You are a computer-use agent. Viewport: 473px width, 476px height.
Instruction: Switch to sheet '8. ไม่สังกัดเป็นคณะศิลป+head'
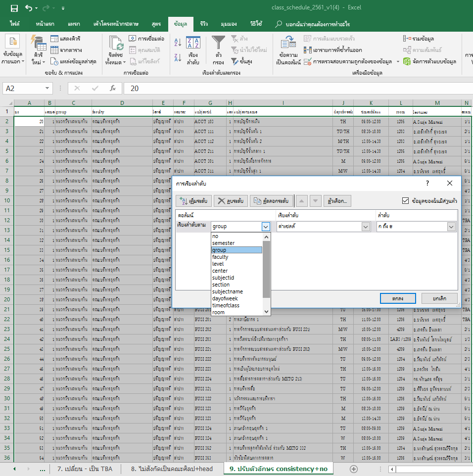coord(172,468)
